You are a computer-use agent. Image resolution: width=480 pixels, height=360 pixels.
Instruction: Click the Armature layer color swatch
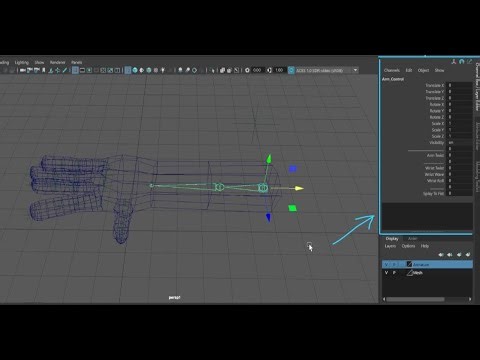pos(409,264)
